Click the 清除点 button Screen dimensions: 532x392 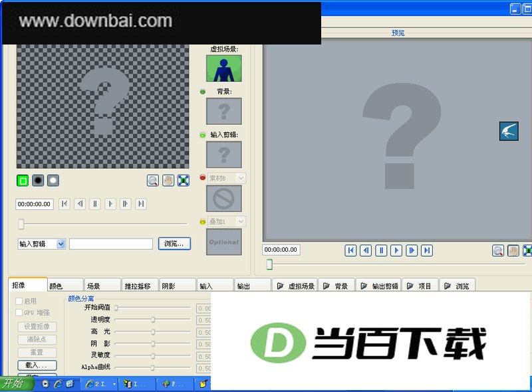point(37,340)
